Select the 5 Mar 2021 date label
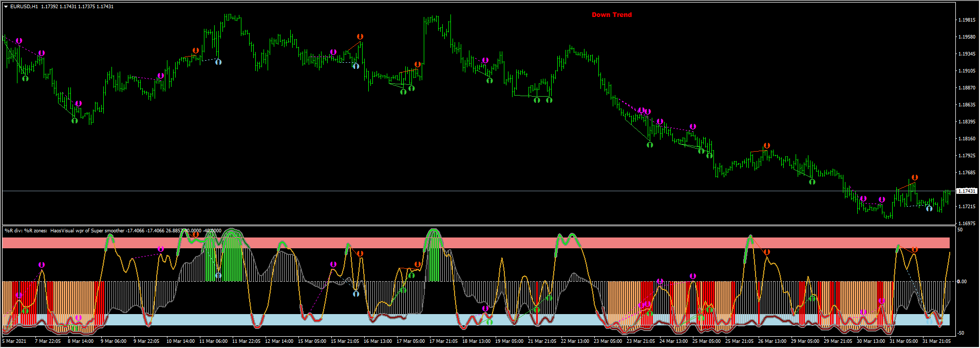 [14, 341]
